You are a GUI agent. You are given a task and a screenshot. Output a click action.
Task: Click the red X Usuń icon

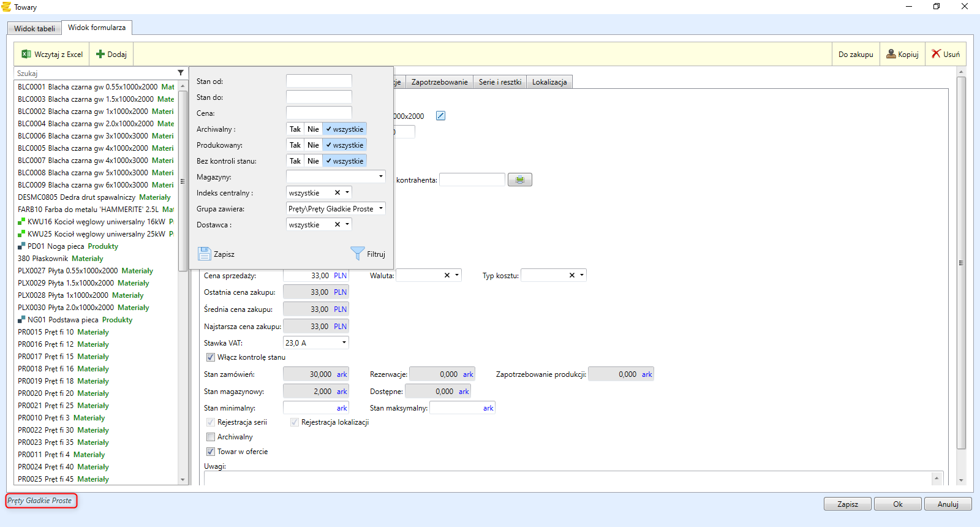pos(936,54)
